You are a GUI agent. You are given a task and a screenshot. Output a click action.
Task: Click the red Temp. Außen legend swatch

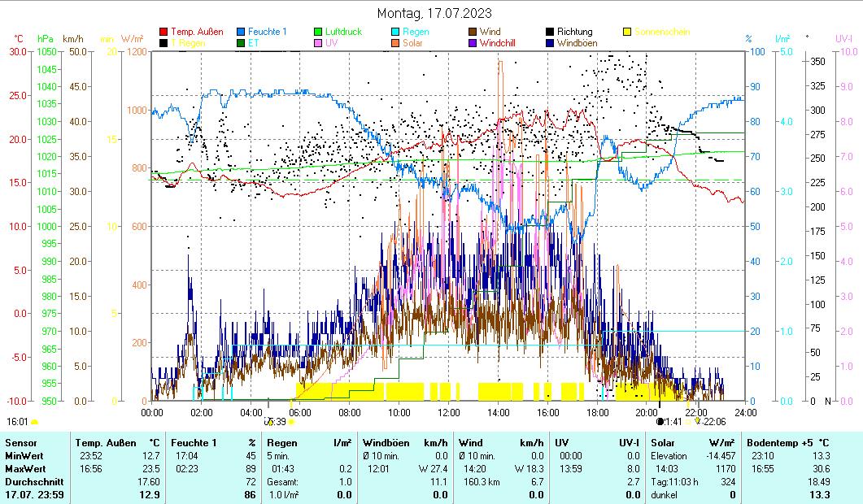point(163,32)
